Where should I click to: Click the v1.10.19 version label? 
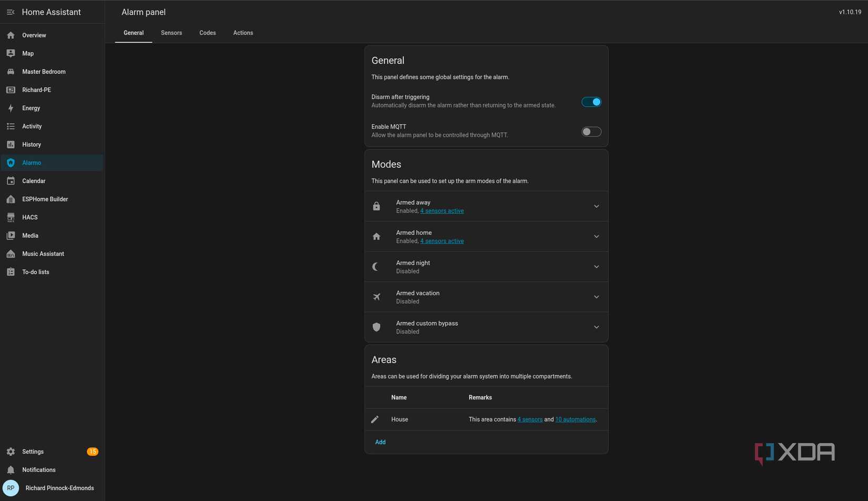tap(850, 12)
